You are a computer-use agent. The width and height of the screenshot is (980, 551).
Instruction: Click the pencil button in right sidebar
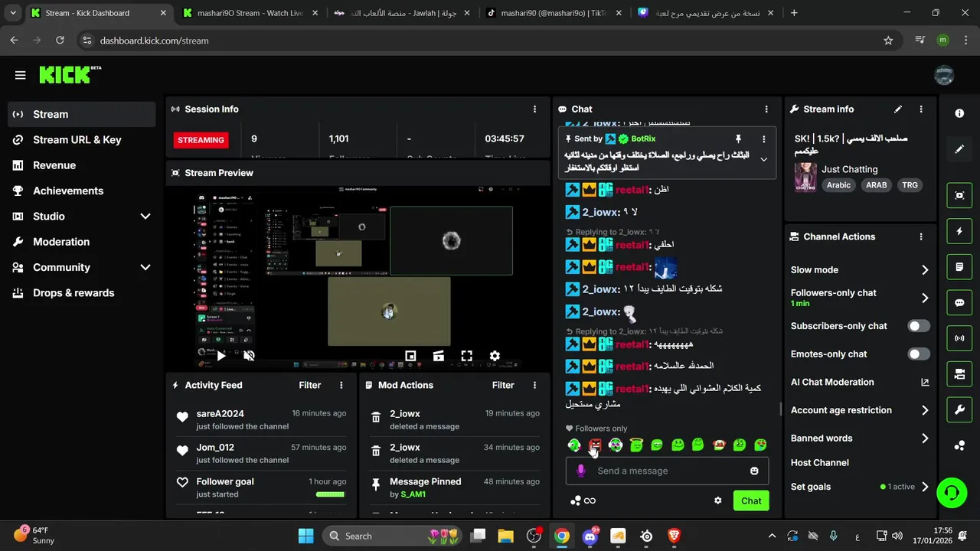tap(959, 149)
